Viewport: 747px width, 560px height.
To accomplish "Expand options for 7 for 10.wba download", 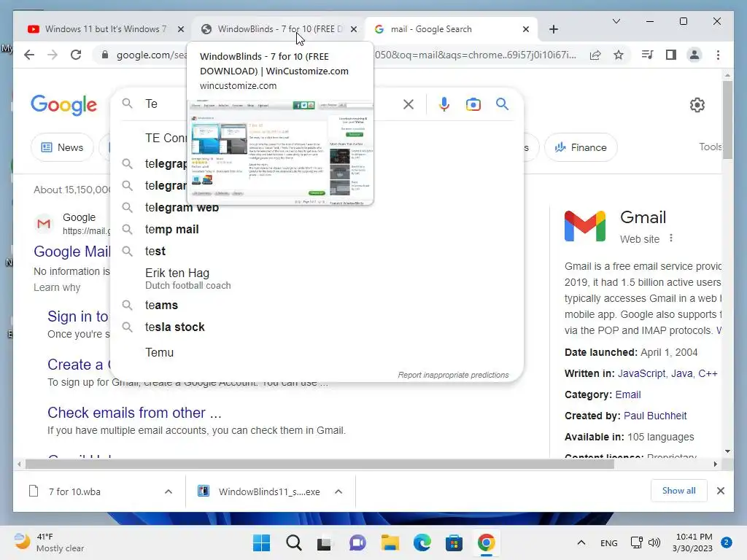I will (x=169, y=491).
